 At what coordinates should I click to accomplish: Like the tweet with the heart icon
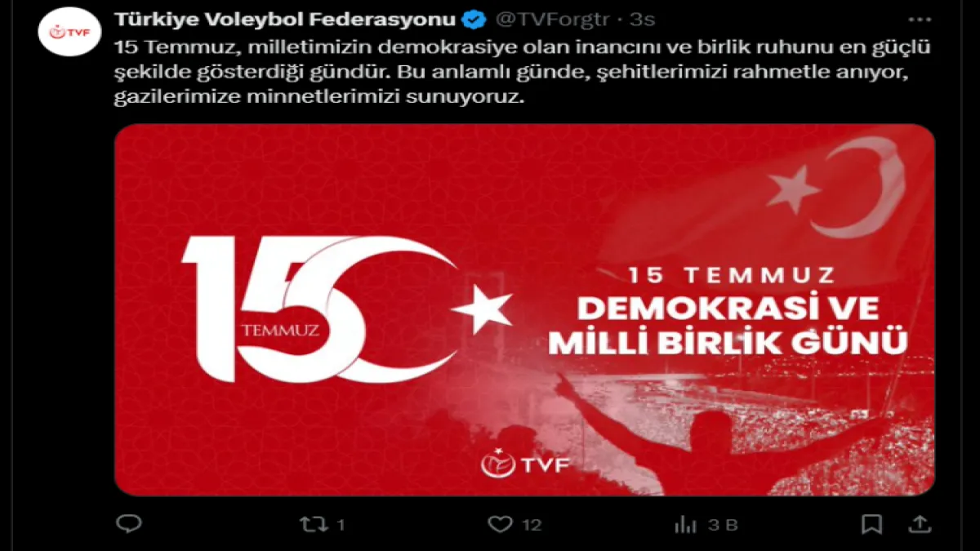[500, 524]
